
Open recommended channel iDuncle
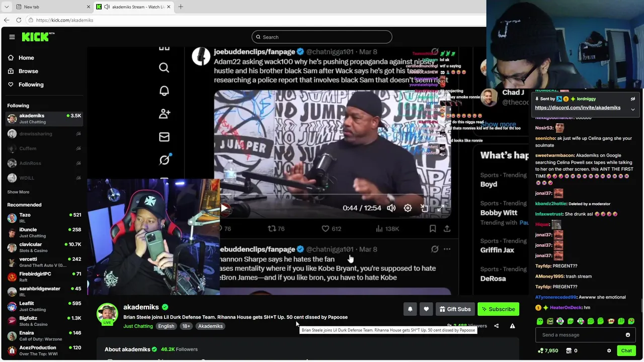[44, 232]
